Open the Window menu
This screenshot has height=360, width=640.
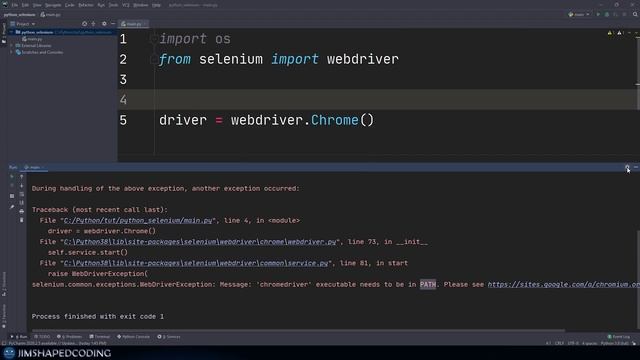coord(140,5)
